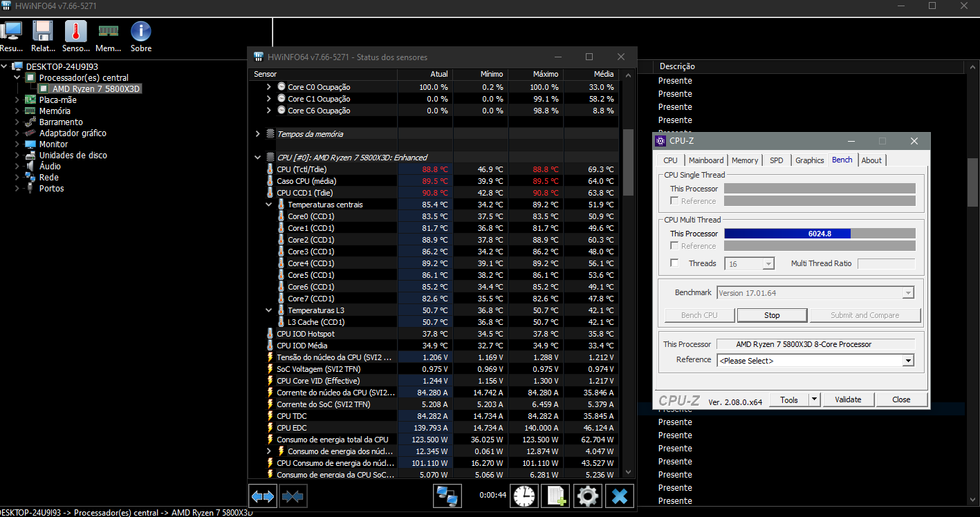Viewport: 980px width, 517px height.
Task: Collapse the CPU [#0] AMD Ryzen section
Action: click(258, 158)
